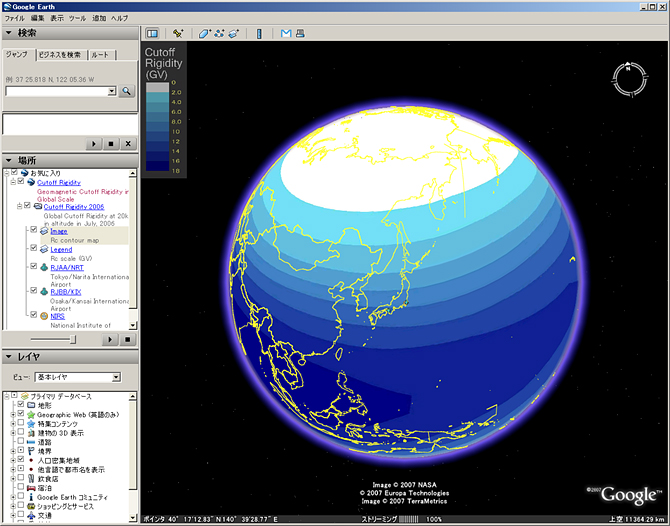The image size is (670, 526).
Task: Enable the 飲食店 dining layer checkbox
Action: coord(21,478)
